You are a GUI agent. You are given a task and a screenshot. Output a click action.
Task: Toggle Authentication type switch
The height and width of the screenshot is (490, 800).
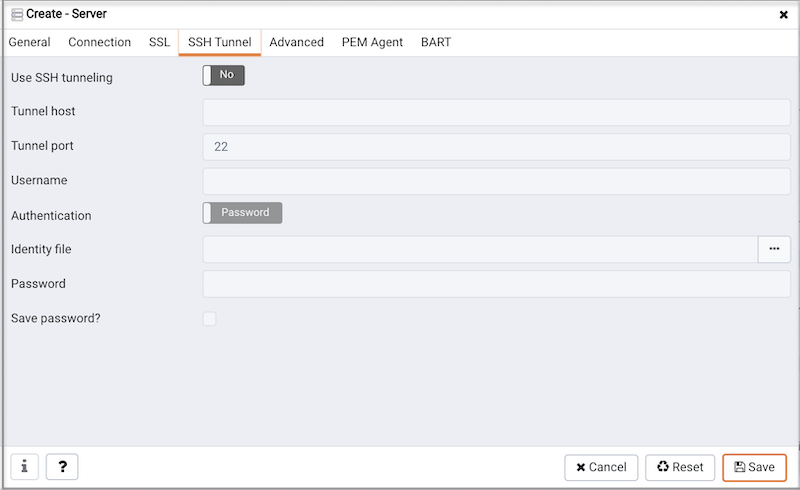242,213
